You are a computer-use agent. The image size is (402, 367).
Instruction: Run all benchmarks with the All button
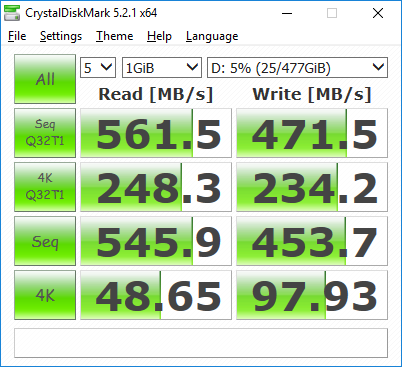click(x=45, y=79)
